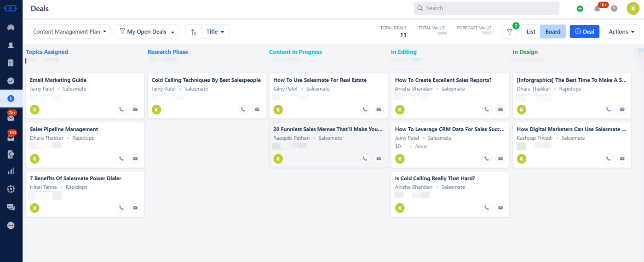Click the notifications bell icon
644x262 pixels.
(x=597, y=8)
